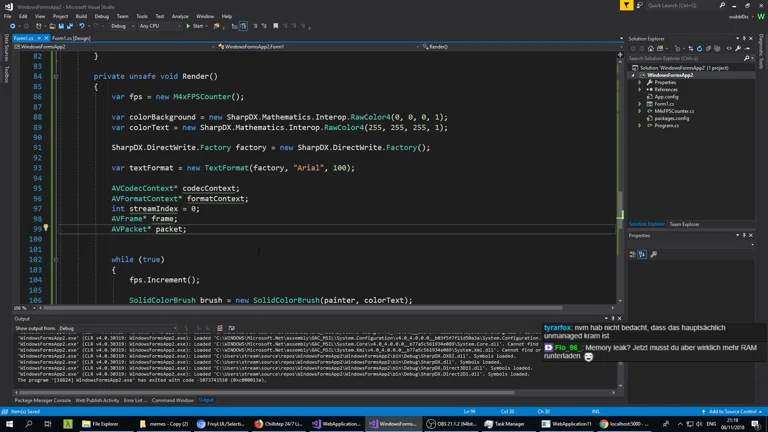Click the comment out lines toolbar icon
Screen dimensions: 768x432
coord(255,26)
